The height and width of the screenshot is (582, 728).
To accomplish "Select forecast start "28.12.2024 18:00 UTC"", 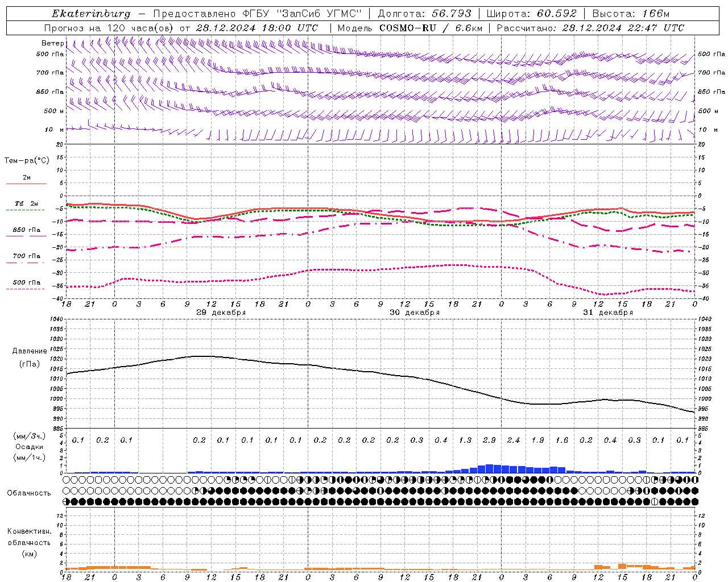I will tap(257, 28).
